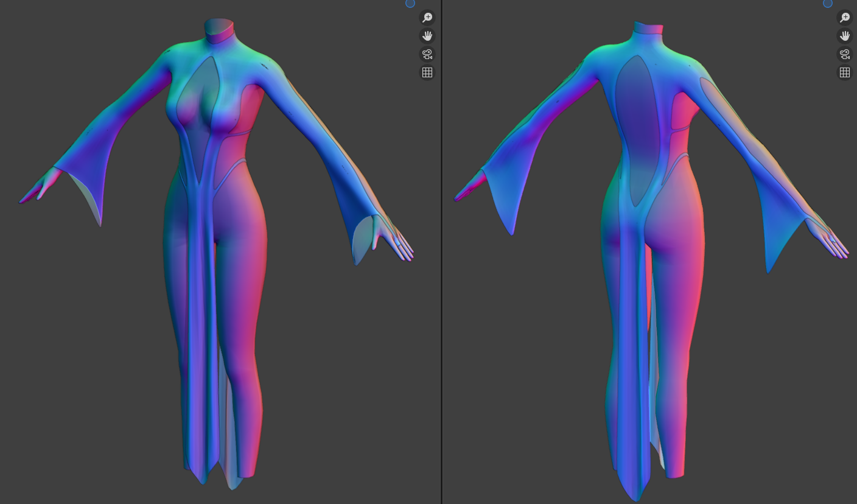Image resolution: width=857 pixels, height=504 pixels.
Task: Click the zoom magnifier icon in left viewport
Action: click(427, 17)
